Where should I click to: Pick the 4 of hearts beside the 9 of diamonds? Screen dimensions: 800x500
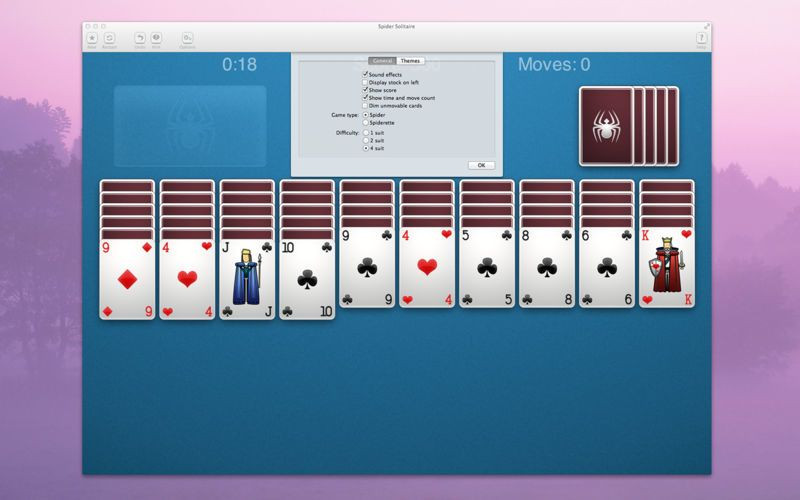[x=187, y=280]
